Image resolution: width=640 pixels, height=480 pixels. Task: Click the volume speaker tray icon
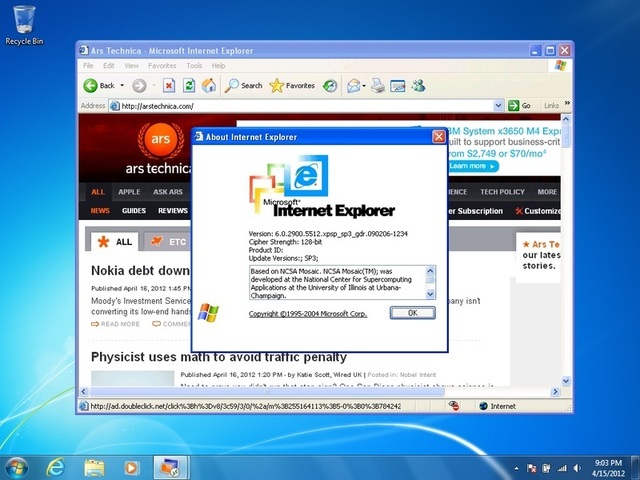[577, 468]
